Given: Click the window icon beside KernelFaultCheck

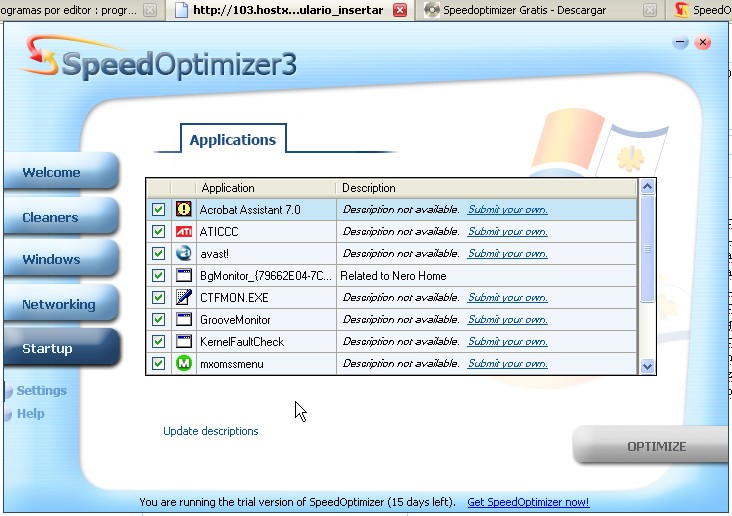Looking at the screenshot, I should coord(183,341).
